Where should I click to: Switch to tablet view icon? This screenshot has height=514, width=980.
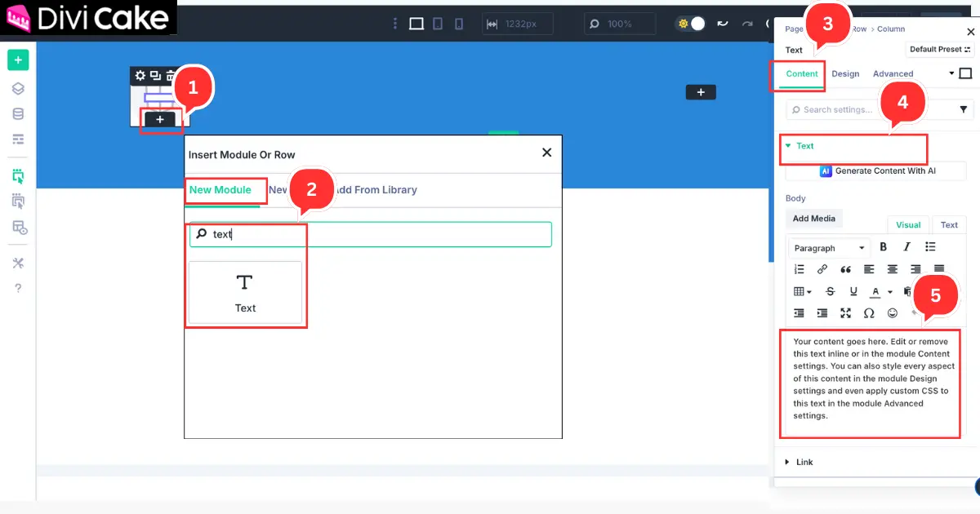tap(439, 24)
